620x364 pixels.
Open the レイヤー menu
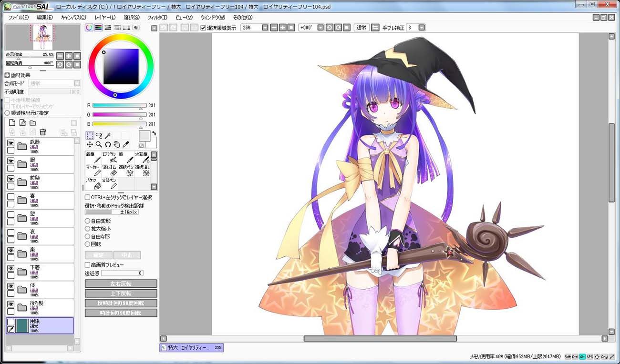coord(105,17)
